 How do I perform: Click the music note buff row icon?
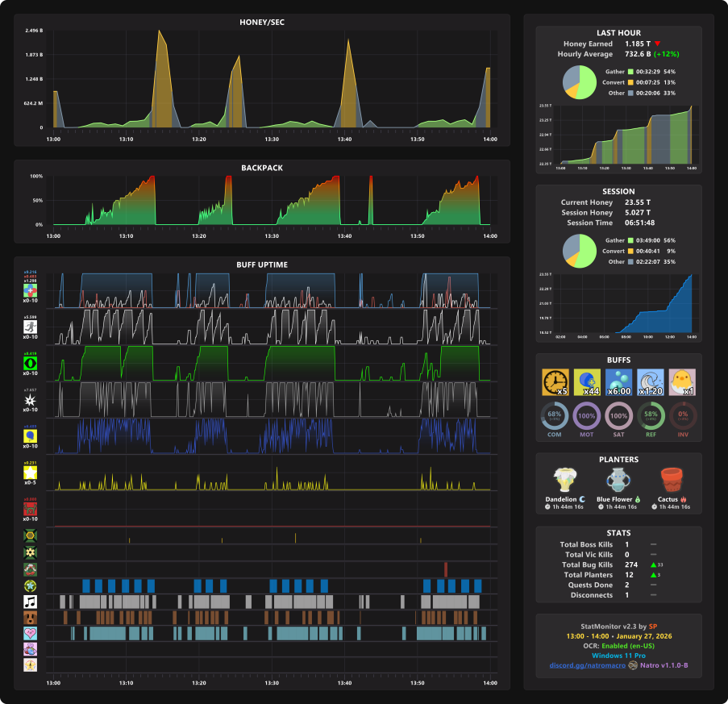click(30, 602)
